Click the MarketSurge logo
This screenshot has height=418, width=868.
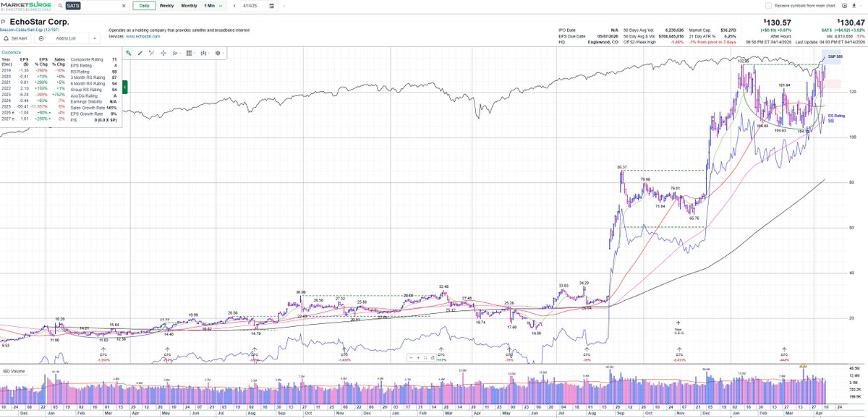tap(25, 7)
